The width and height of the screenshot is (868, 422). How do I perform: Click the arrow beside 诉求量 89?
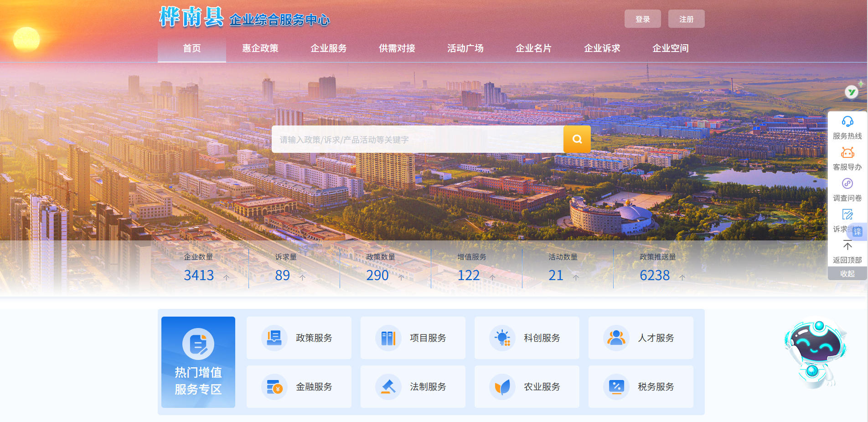coord(302,277)
